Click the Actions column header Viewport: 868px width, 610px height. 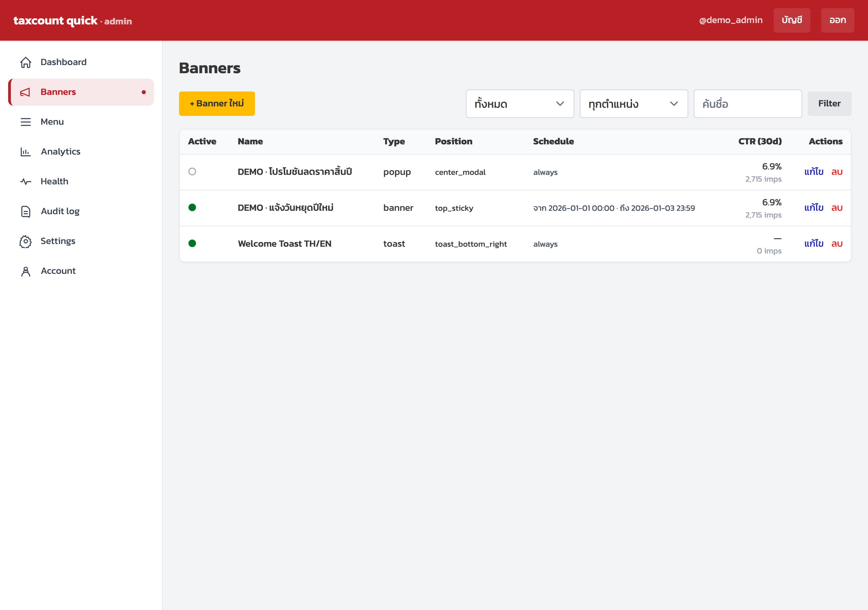826,141
